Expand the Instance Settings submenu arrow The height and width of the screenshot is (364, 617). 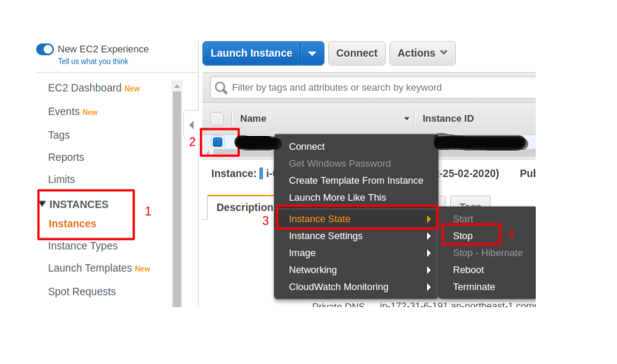coord(428,236)
